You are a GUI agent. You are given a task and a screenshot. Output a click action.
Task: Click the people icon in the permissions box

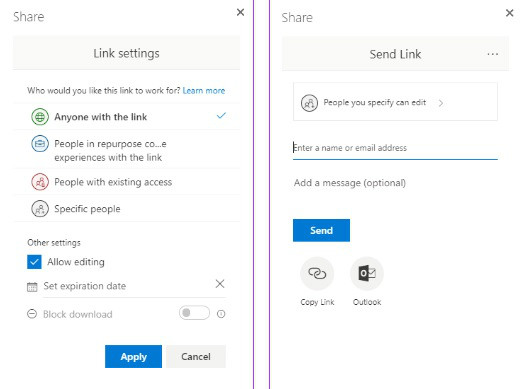pos(309,103)
